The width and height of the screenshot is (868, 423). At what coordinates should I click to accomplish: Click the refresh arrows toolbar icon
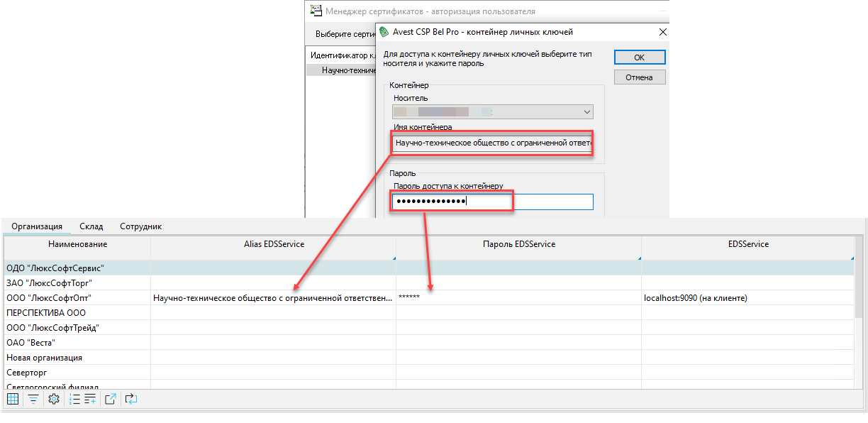(x=130, y=400)
